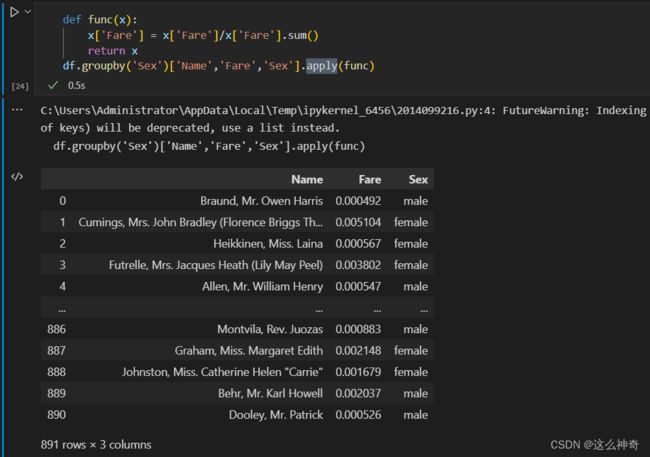
Task: Click fare value 0.003802
Action: tap(358, 265)
